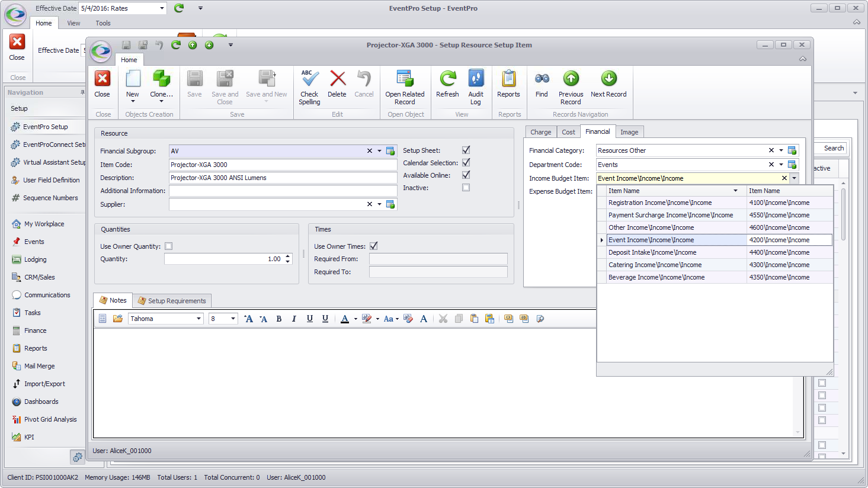This screenshot has height=488, width=868.
Task: Refresh the resource record view
Action: coord(447,84)
